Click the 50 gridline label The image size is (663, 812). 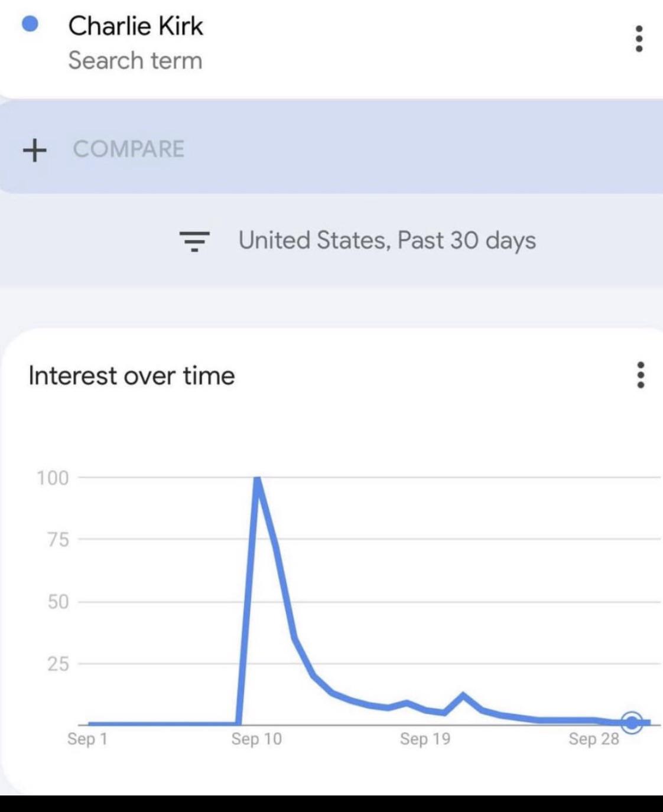click(x=58, y=602)
